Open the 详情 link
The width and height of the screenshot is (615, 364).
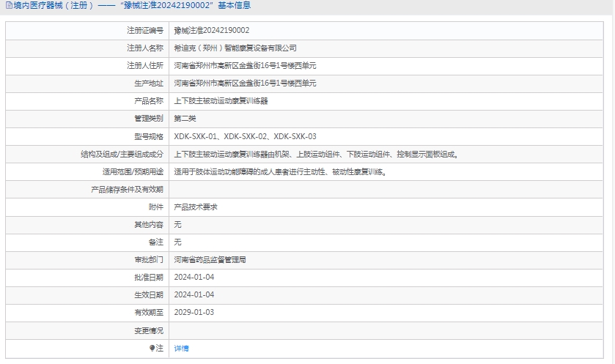click(181, 348)
